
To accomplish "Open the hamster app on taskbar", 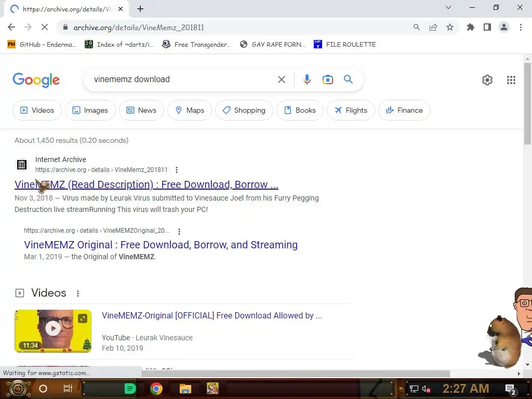I will point(212,389).
